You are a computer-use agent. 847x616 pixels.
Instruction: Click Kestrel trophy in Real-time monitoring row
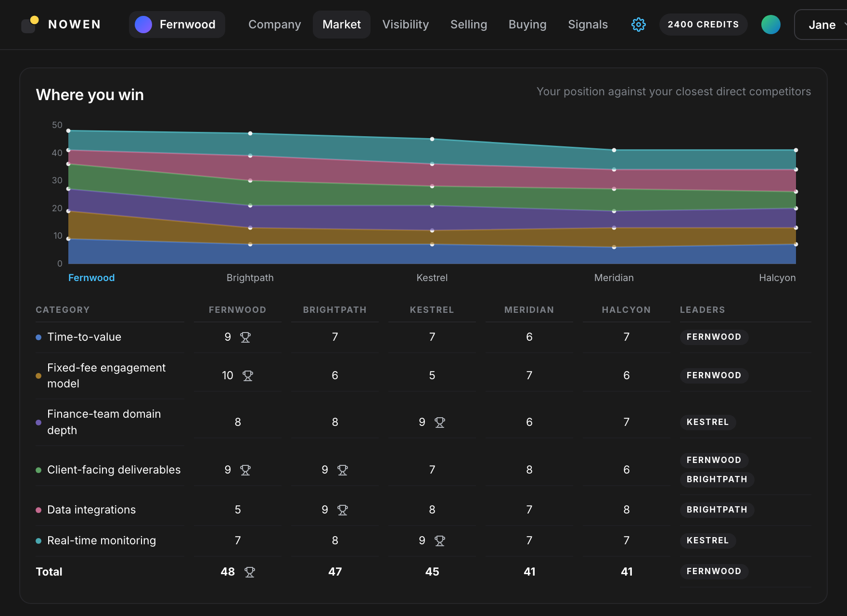pyautogui.click(x=440, y=541)
